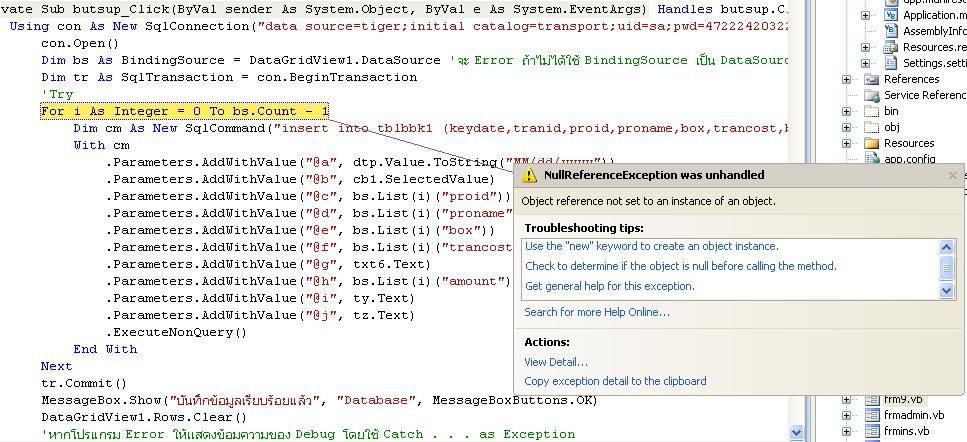Click the commented "'Try" line
The width and height of the screenshot is (967, 442).
click(x=57, y=94)
